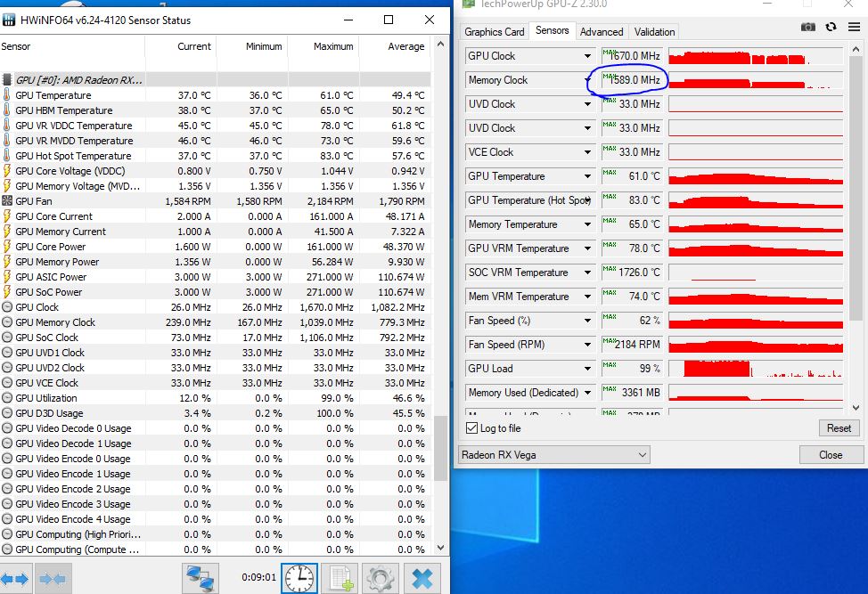Click the GPU-Z refresh icon

831,27
